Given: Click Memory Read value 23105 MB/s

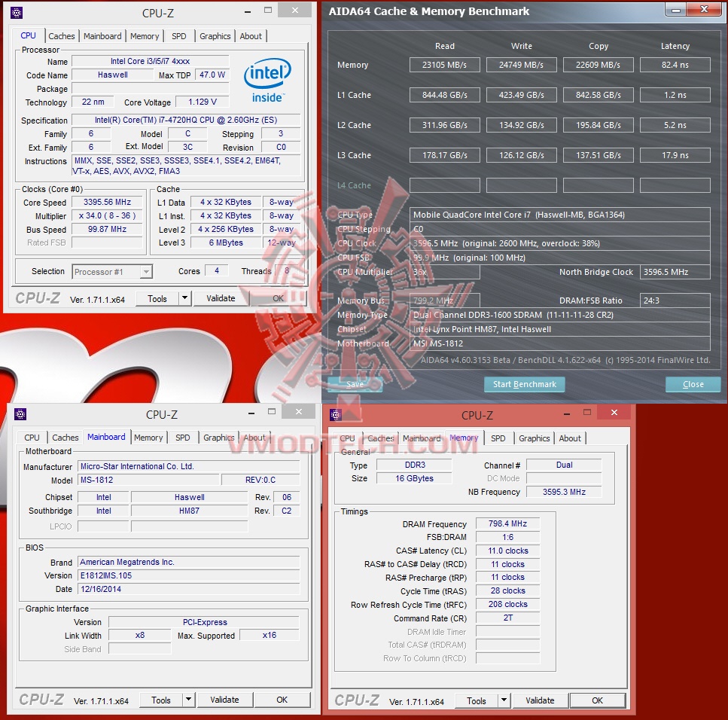Looking at the screenshot, I should click(x=444, y=65).
